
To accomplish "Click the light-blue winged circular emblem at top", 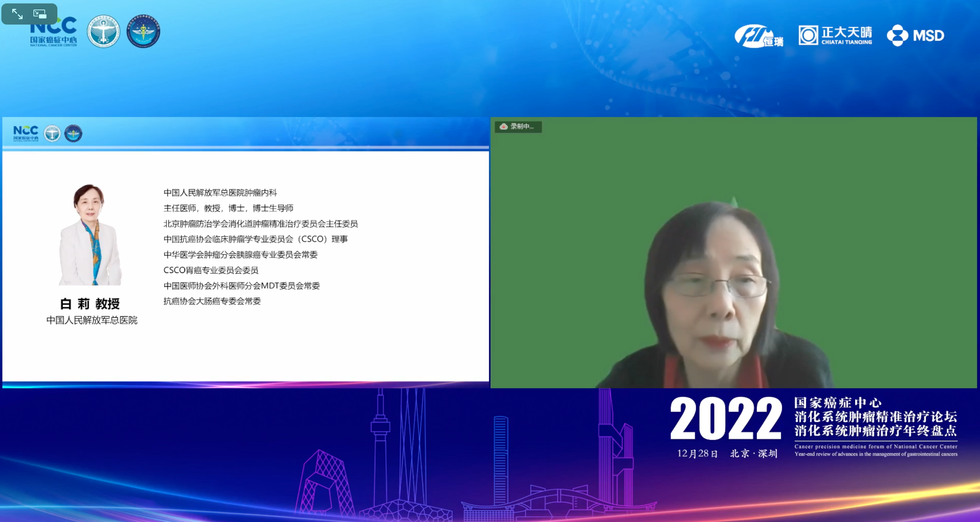I will coord(103,31).
